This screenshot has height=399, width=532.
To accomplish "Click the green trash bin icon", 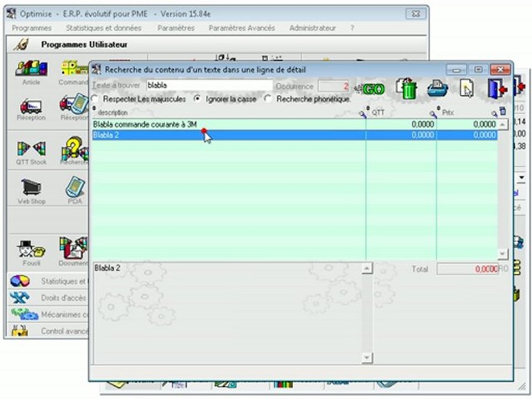I will (406, 89).
